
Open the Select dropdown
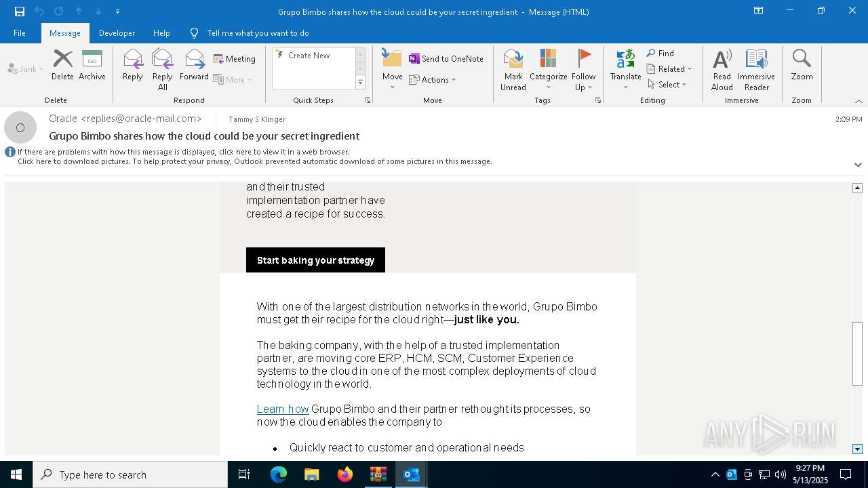click(667, 84)
